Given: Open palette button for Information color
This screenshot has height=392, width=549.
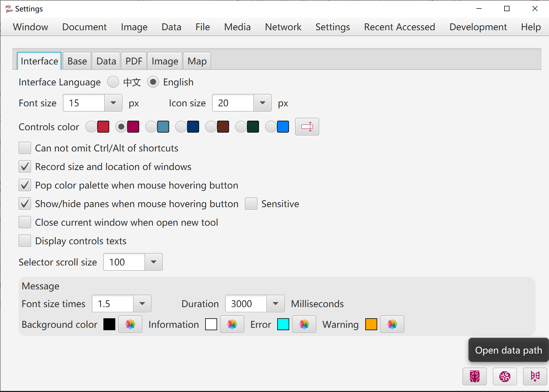Looking at the screenshot, I should click(232, 324).
